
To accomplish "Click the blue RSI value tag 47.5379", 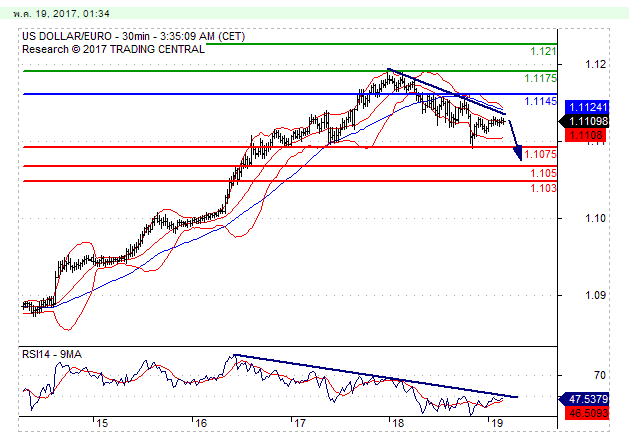I will (x=584, y=399).
